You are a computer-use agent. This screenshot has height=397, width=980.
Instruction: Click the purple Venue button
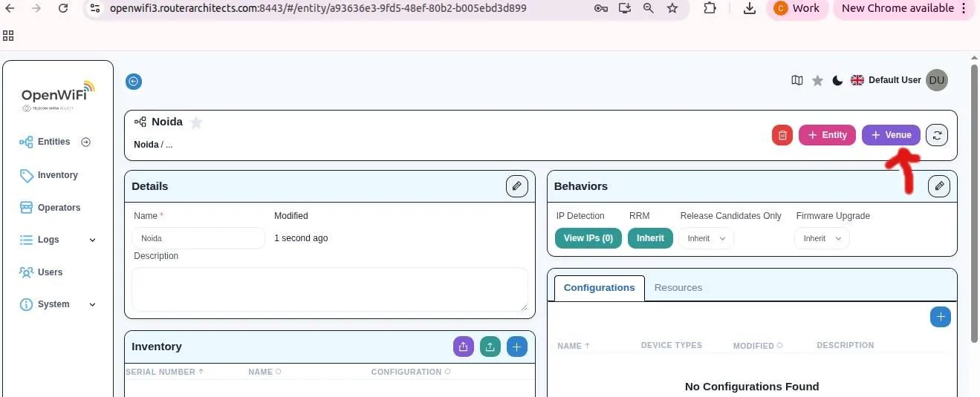(x=891, y=135)
